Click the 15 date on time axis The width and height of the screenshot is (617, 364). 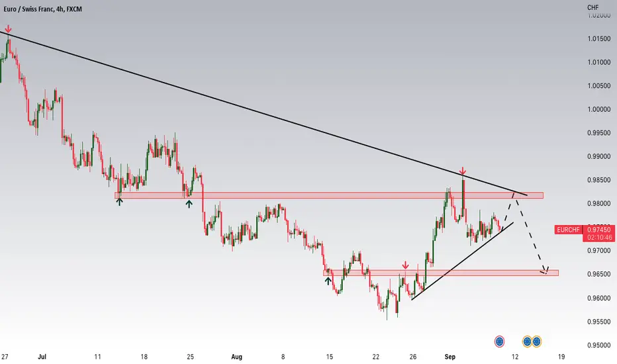click(x=330, y=357)
